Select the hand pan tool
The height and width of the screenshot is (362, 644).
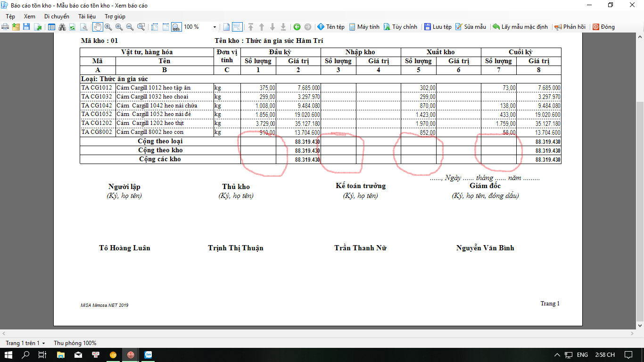point(98,27)
